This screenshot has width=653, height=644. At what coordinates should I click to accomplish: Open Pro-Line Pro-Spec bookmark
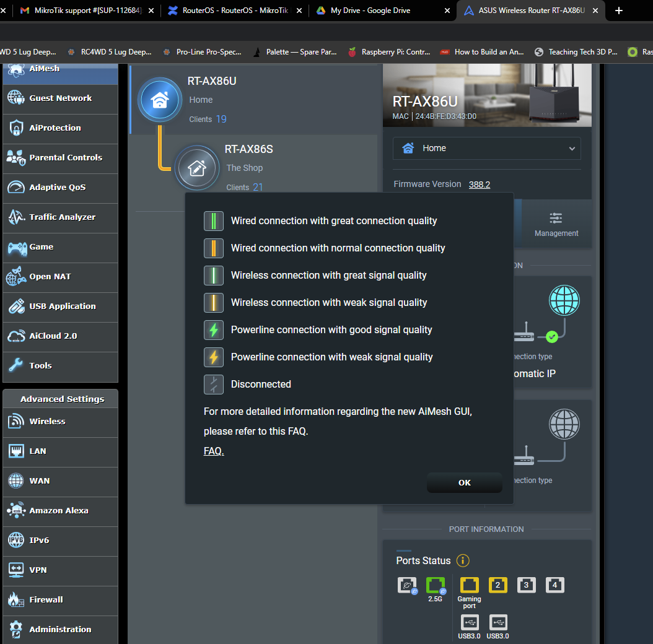point(203,52)
